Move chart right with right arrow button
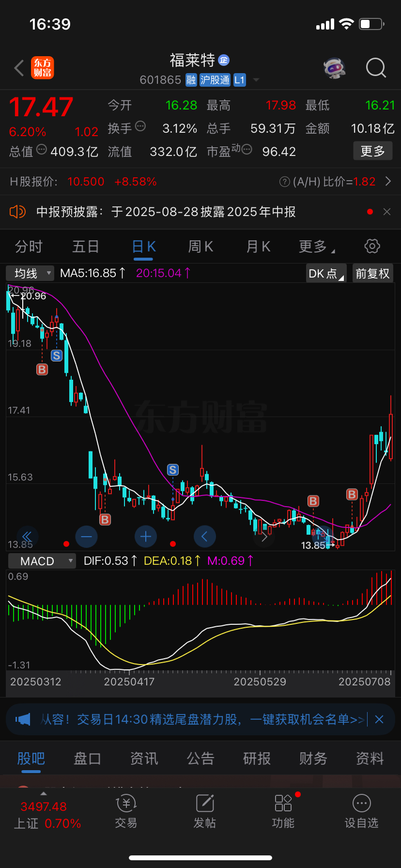Image resolution: width=401 pixels, height=868 pixels. [x=264, y=536]
